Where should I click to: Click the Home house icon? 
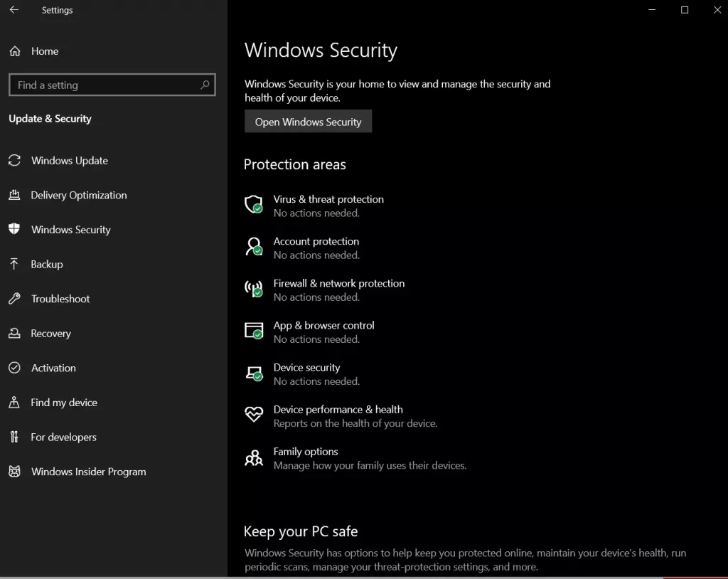tap(15, 51)
